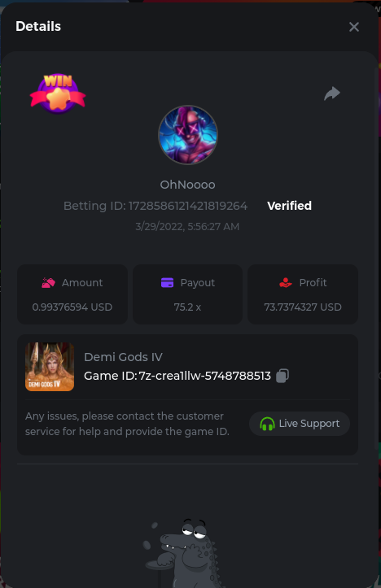
Task: Click the red Profit hand icon
Action: [x=286, y=283]
